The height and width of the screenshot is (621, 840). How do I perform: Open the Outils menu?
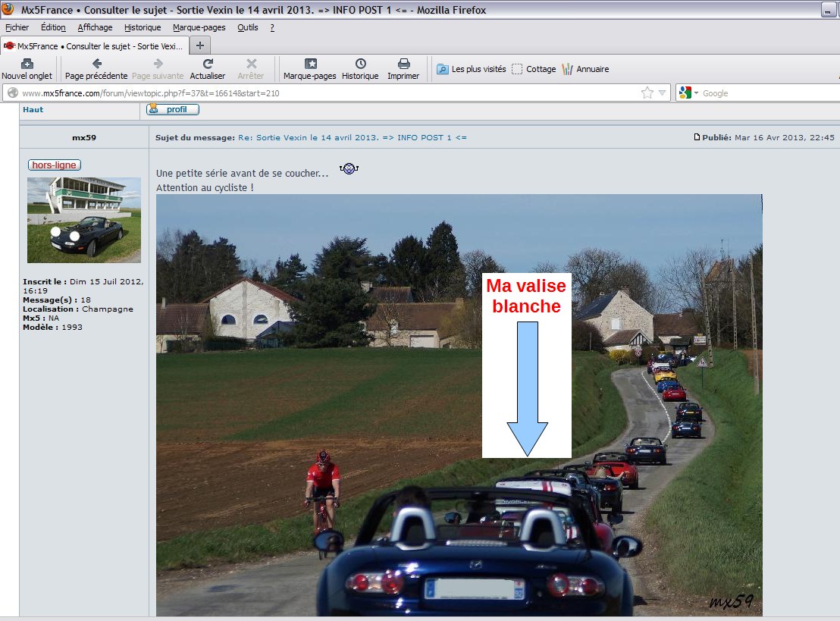coord(247,27)
